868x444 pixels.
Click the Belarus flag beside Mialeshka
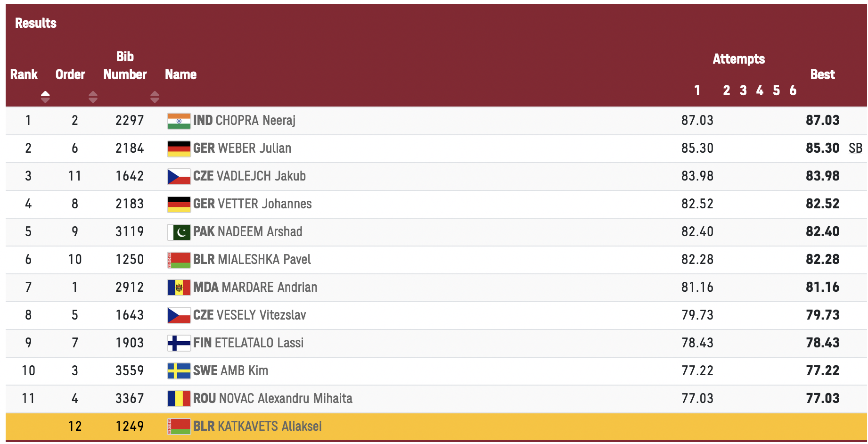(x=179, y=260)
